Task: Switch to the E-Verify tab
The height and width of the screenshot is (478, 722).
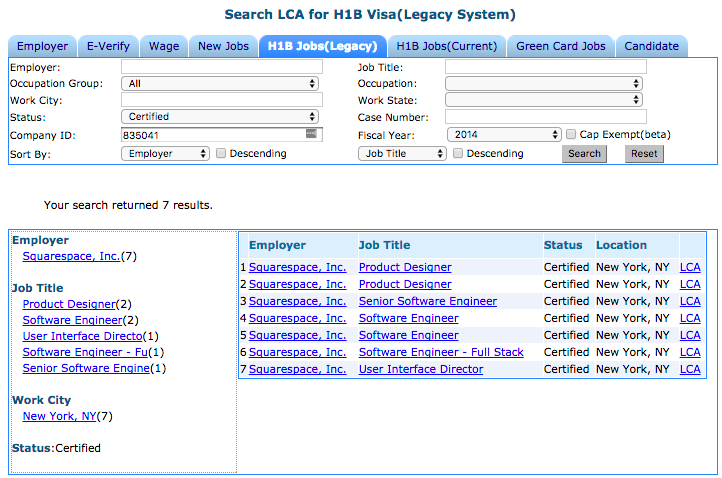Action: pos(108,46)
